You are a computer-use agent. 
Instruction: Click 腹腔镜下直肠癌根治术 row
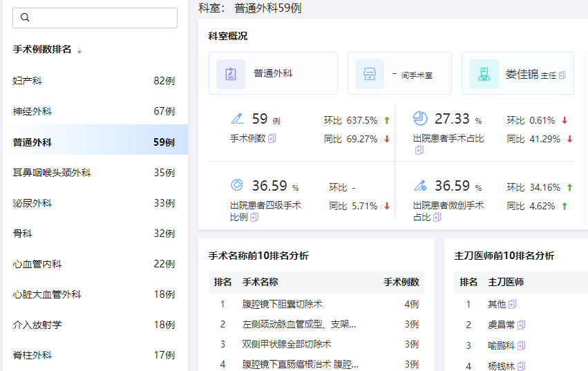[316, 364]
